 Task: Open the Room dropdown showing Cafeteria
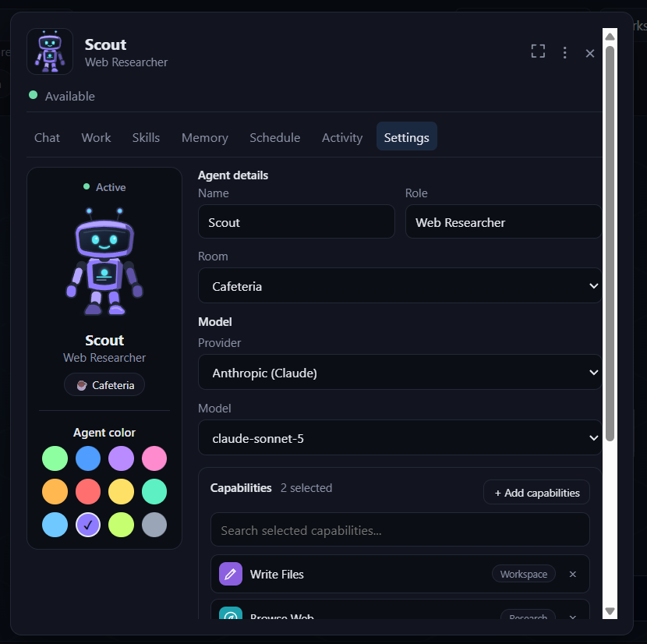(x=400, y=285)
